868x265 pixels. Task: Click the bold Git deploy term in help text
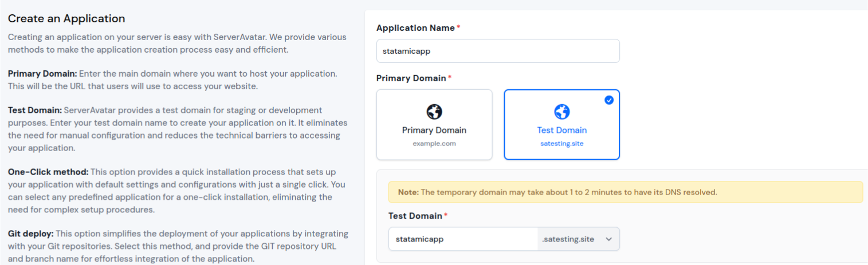[x=32, y=234]
